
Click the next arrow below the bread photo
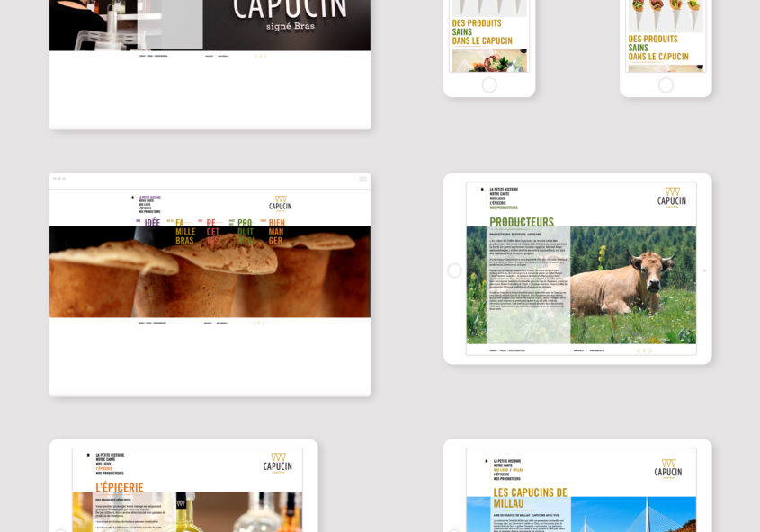(x=264, y=323)
